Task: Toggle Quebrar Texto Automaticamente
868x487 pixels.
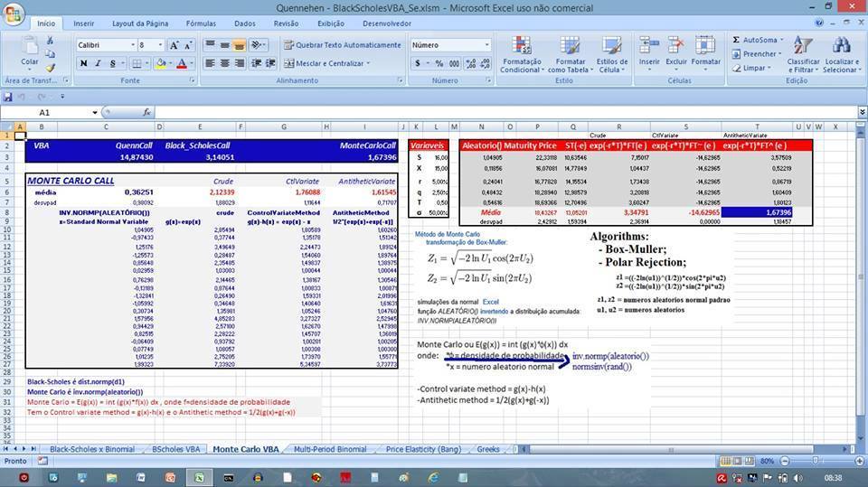Action: [342, 45]
